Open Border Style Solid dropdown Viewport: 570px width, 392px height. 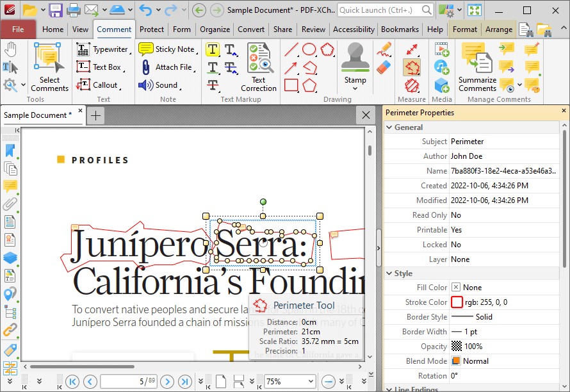[x=504, y=317]
